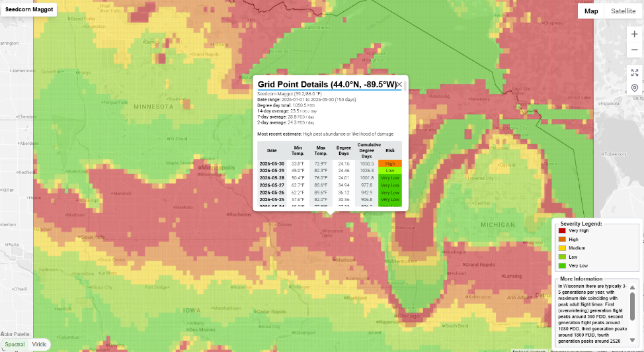Image resolution: width=644 pixels, height=352 pixels.
Task: Click the High risk cell
Action: pos(389,163)
